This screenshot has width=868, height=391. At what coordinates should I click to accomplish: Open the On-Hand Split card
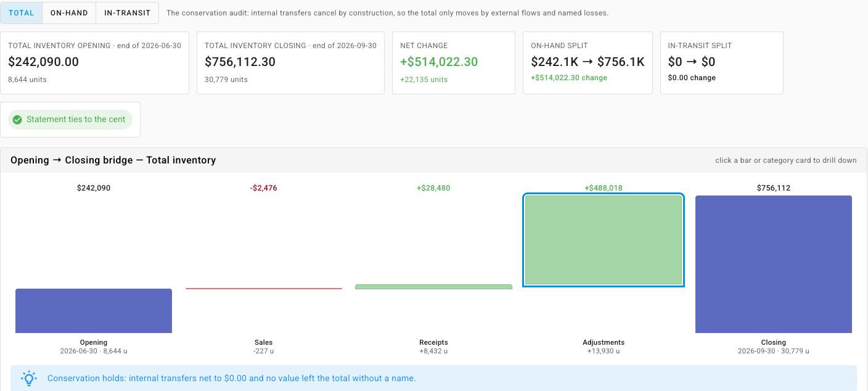coord(588,63)
